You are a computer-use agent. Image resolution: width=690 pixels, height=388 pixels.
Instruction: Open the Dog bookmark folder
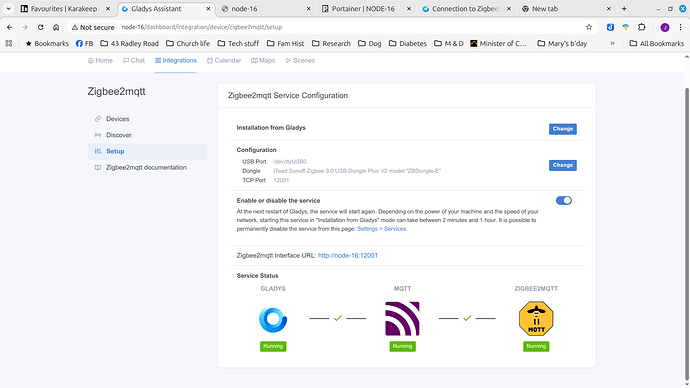tap(370, 44)
